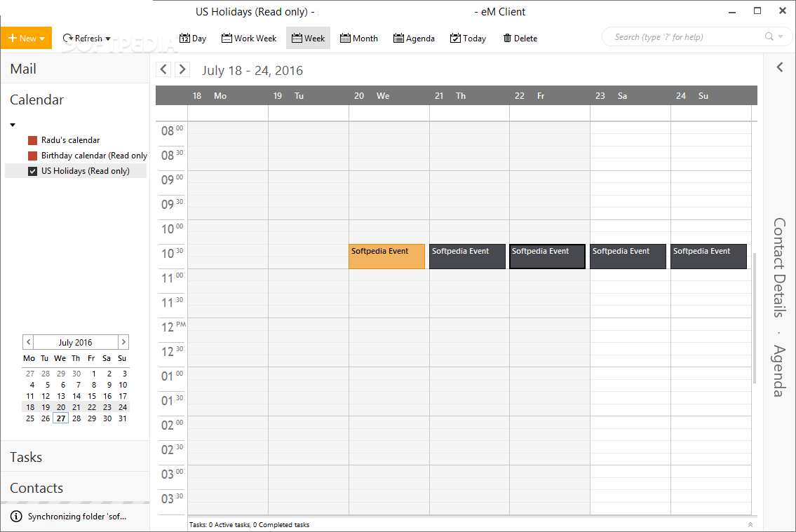The width and height of the screenshot is (796, 532).
Task: Open the Refresh dropdown arrow
Action: tap(107, 39)
